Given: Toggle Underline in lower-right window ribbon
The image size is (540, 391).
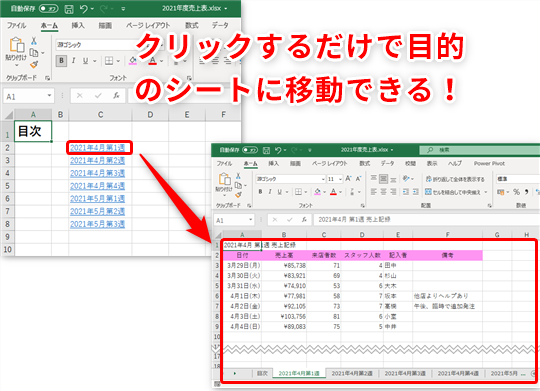Looking at the screenshot, I should pyautogui.click(x=279, y=192).
